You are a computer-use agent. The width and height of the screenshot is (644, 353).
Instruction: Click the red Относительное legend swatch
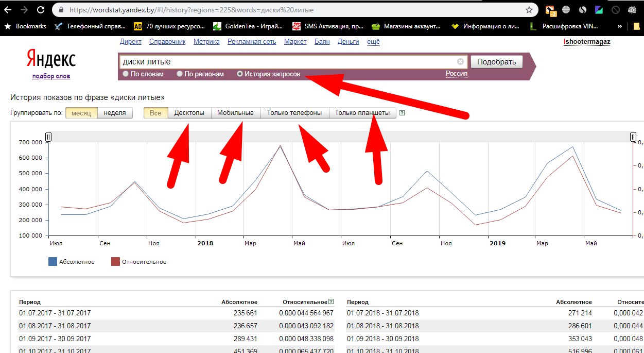(x=116, y=262)
